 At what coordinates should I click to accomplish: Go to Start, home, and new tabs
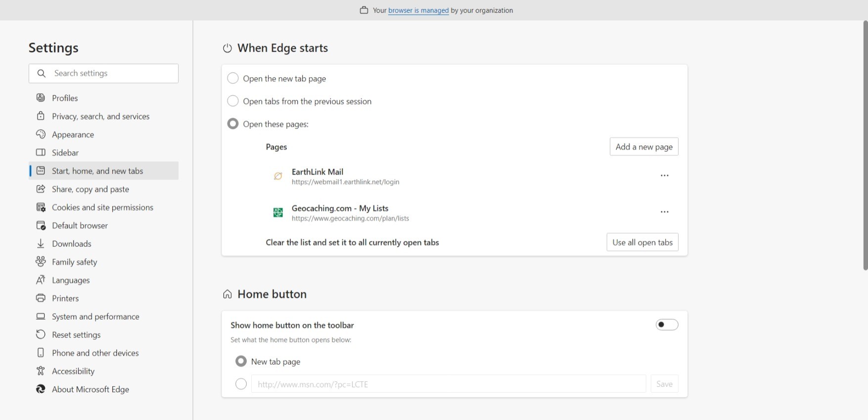click(104, 171)
